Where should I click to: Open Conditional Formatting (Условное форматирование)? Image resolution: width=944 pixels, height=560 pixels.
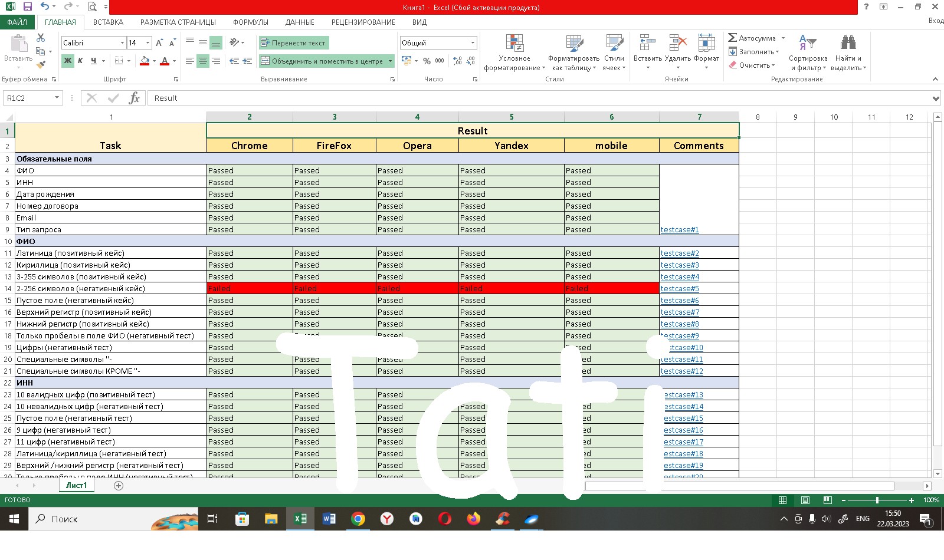[514, 52]
